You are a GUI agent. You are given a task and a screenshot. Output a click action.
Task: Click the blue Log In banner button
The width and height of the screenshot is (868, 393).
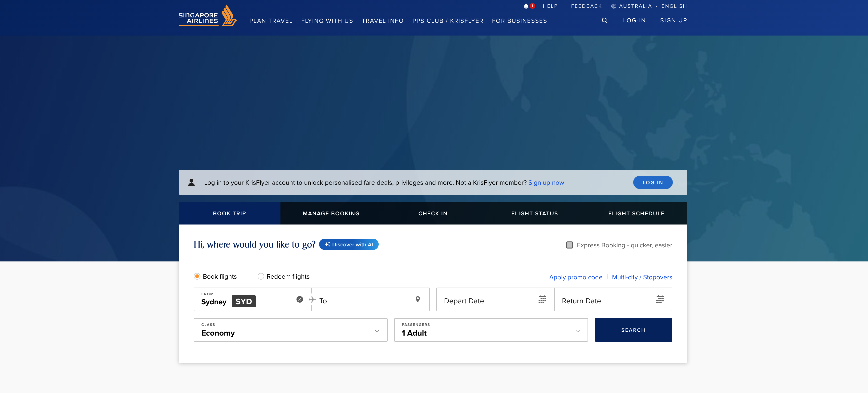(x=653, y=183)
